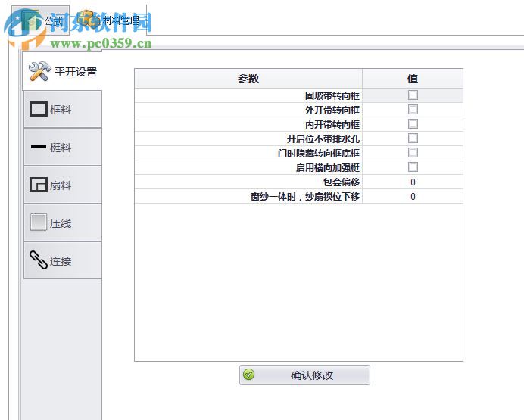Select the 开启位不带排水孔 parameter label
This screenshot has width=524, height=420.
tap(323, 139)
